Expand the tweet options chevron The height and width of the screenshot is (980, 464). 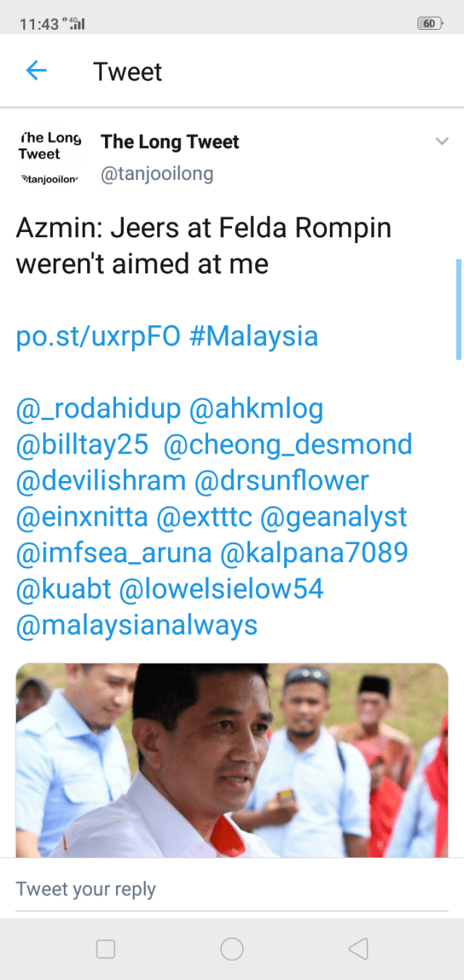(442, 141)
